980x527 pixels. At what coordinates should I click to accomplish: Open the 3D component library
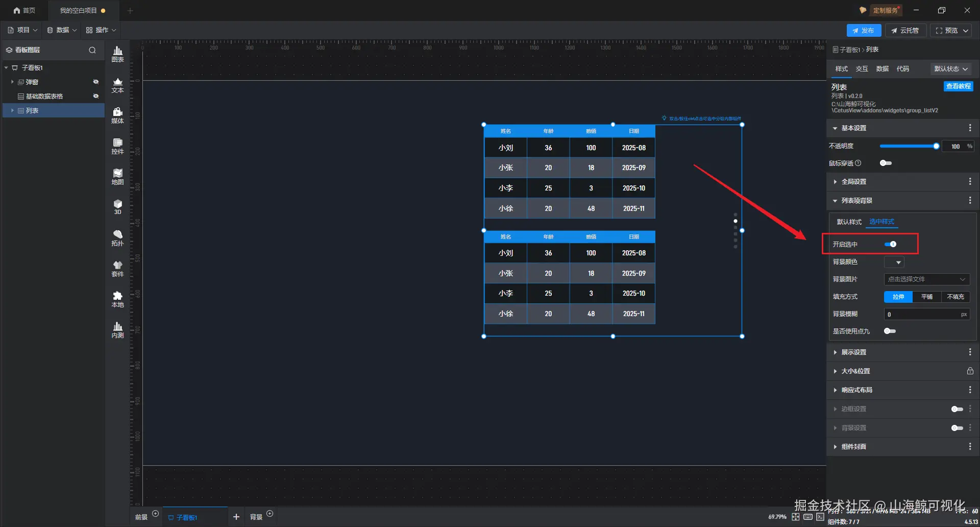[117, 207]
